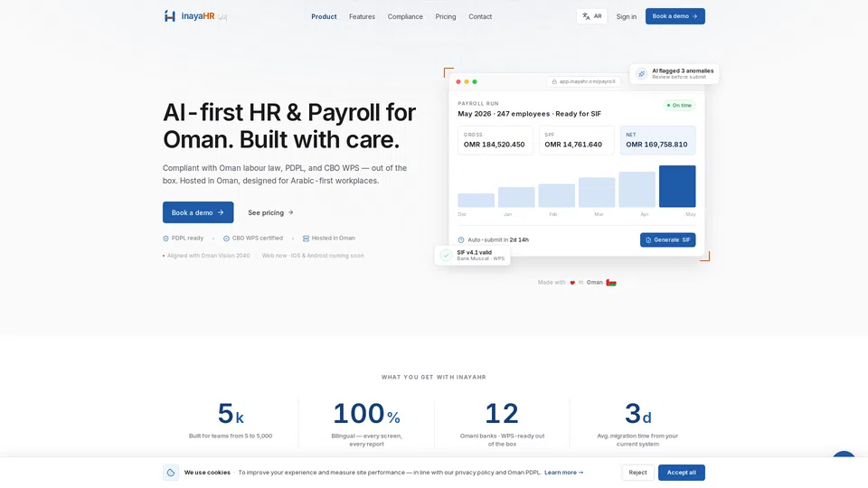
Task: Click Generate SIF button
Action: click(x=667, y=239)
